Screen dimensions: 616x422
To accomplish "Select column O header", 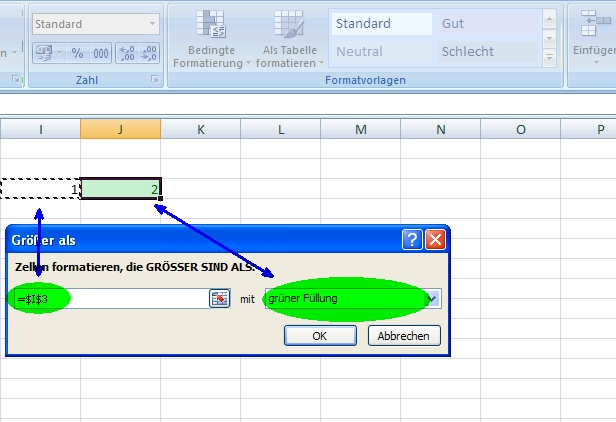I will (x=521, y=129).
